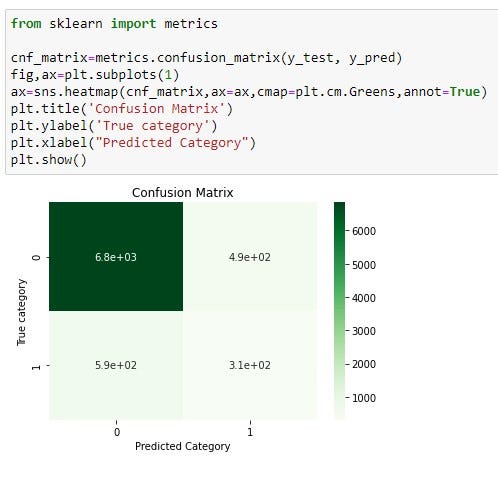
Task: Click the colorbar tick label 4000
Action: (x=364, y=298)
